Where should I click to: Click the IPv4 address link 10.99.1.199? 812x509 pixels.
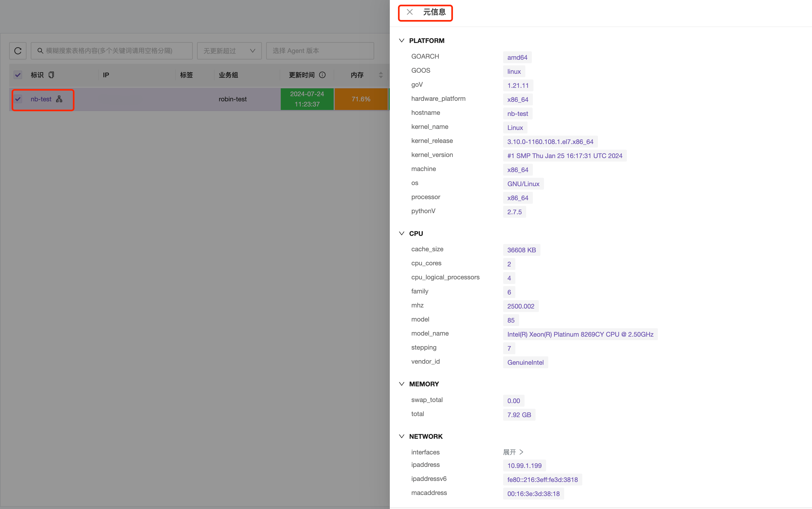524,465
